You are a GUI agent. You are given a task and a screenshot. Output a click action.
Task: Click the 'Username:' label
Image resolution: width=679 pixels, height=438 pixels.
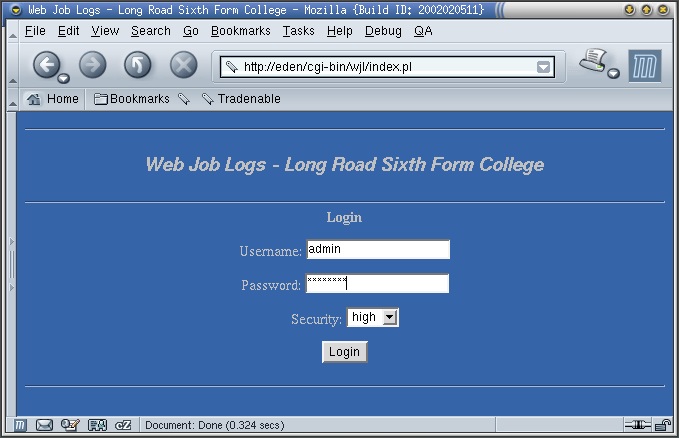click(271, 251)
